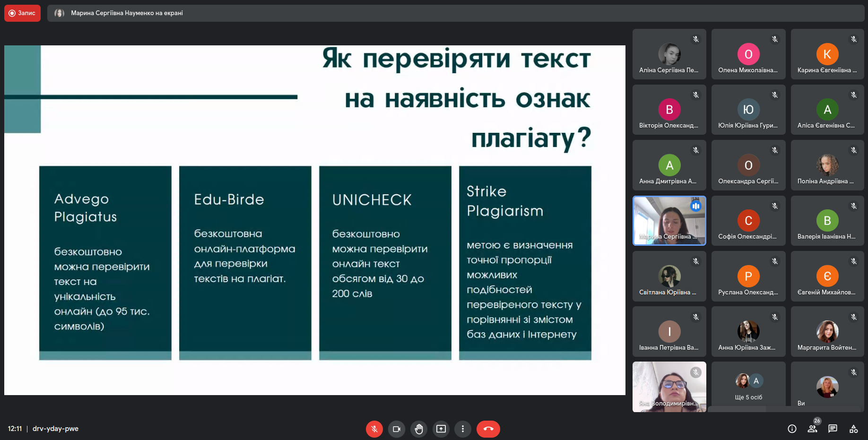Click the Яна Володимирівна video tile
The width and height of the screenshot is (868, 440).
[x=669, y=387]
